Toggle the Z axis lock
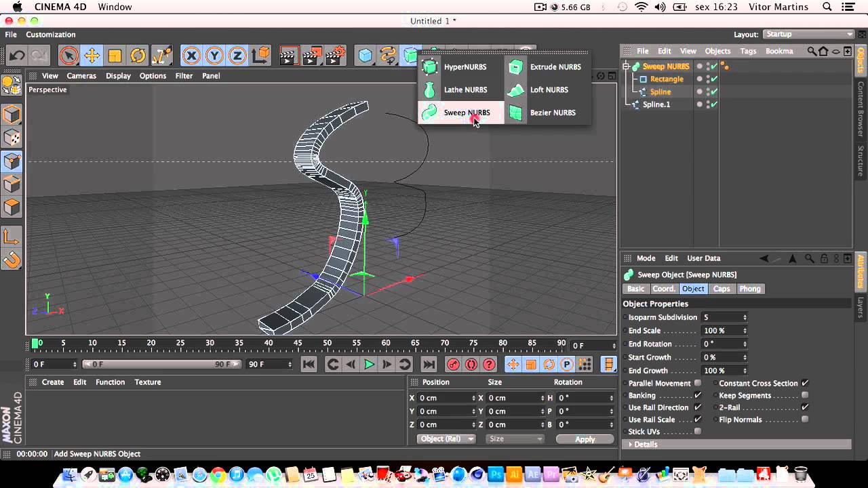Viewport: 868px width, 488px height. (x=237, y=56)
